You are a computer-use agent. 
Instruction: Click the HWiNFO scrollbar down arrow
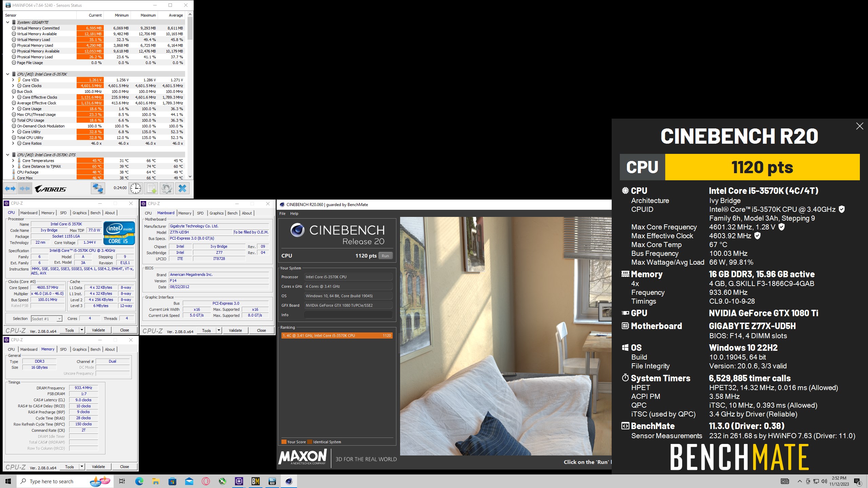pyautogui.click(x=190, y=177)
